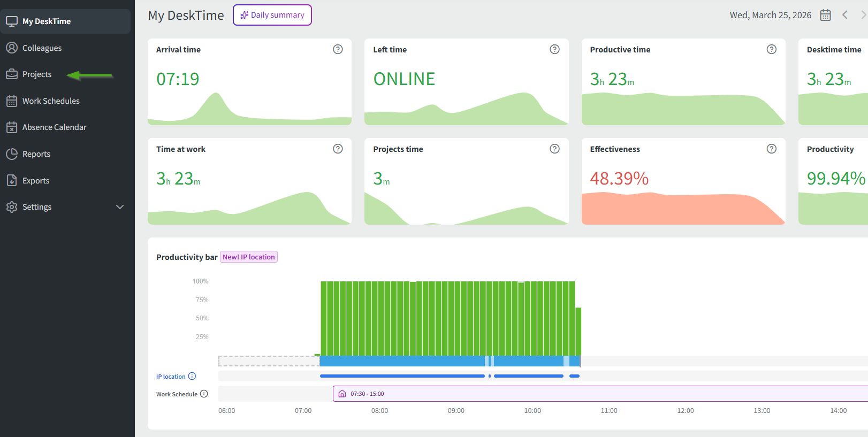Open Colleagues in the sidebar
This screenshot has width=868, height=437.
tap(42, 48)
